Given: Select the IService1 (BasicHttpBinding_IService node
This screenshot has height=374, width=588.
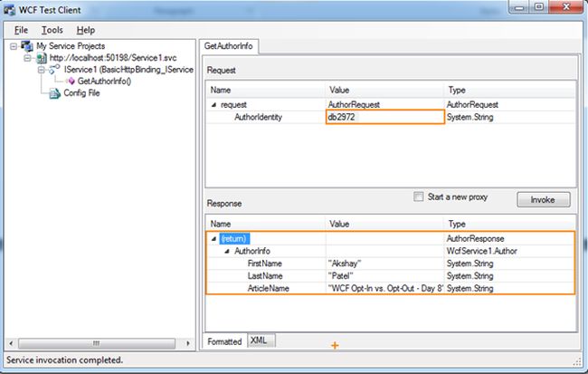Looking at the screenshot, I should [128, 70].
